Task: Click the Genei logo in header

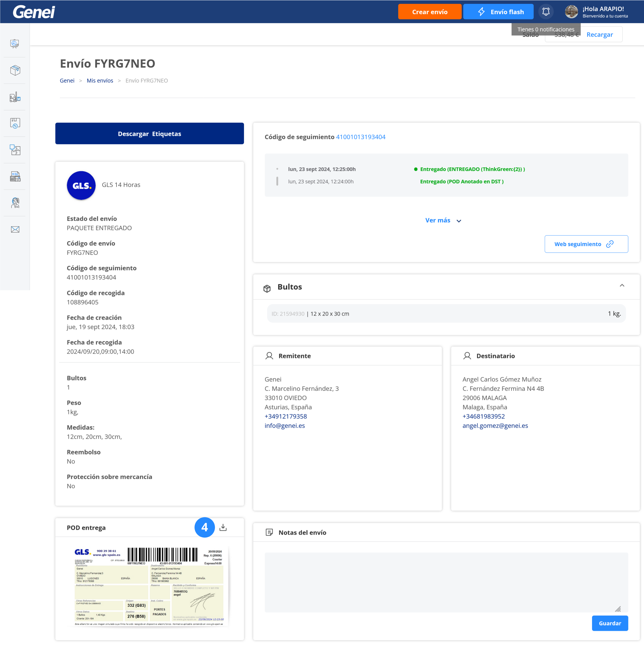Action: (x=34, y=12)
